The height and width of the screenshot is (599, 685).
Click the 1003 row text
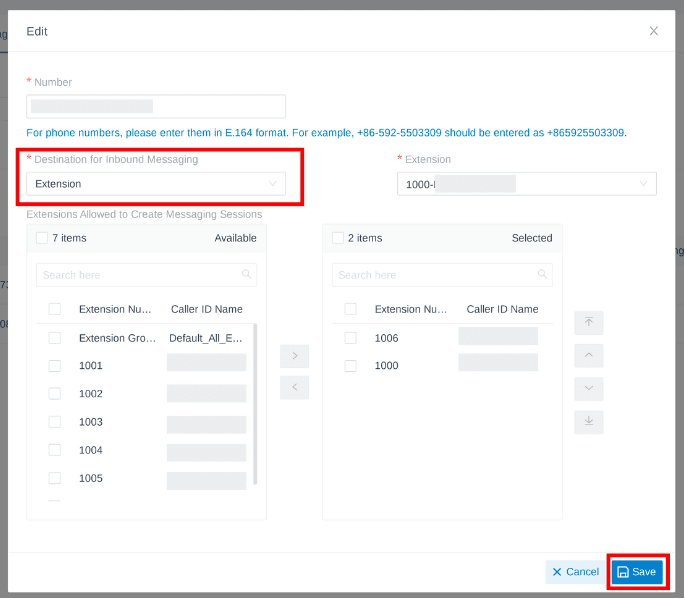91,422
